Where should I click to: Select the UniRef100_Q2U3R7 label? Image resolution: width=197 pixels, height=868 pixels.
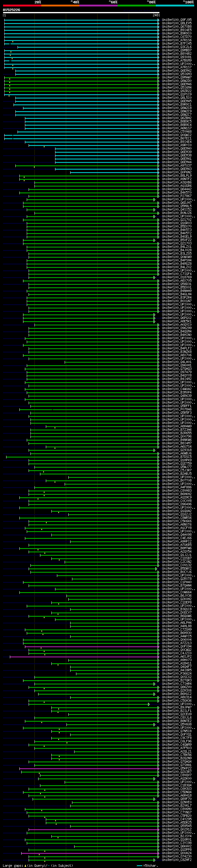pyautogui.click(x=176, y=772)
